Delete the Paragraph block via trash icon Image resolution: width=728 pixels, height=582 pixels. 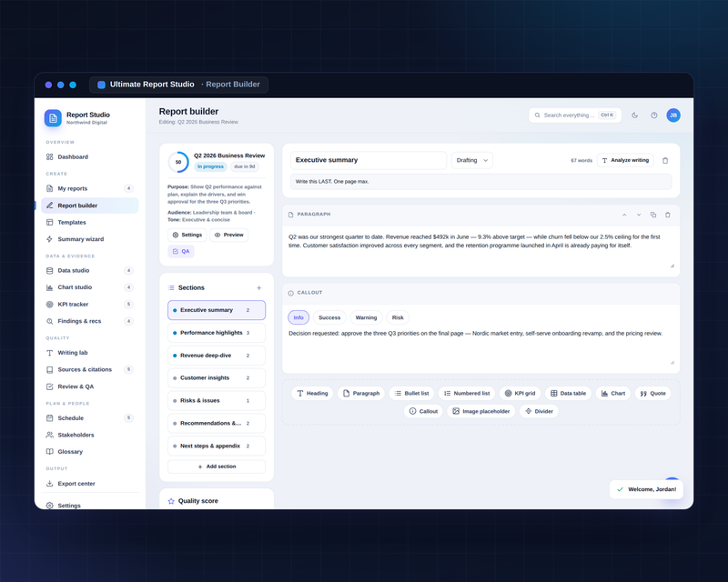(x=668, y=215)
